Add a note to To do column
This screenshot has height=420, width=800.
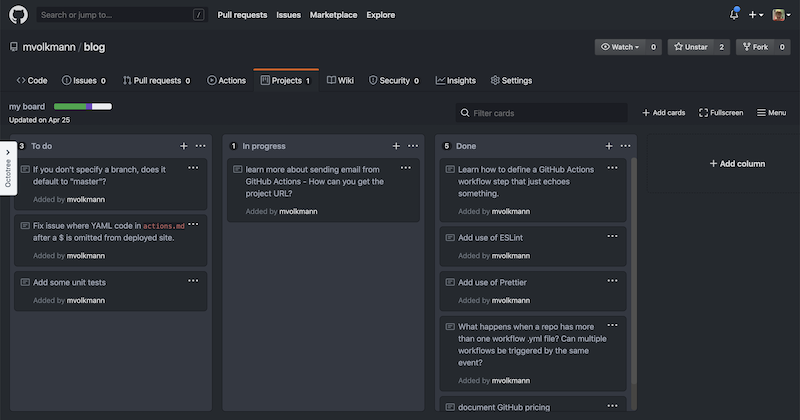point(184,146)
